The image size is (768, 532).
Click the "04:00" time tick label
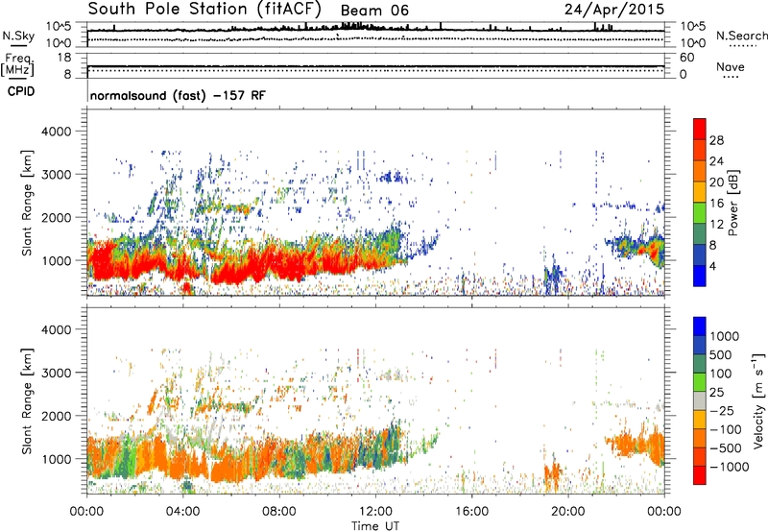[x=182, y=512]
